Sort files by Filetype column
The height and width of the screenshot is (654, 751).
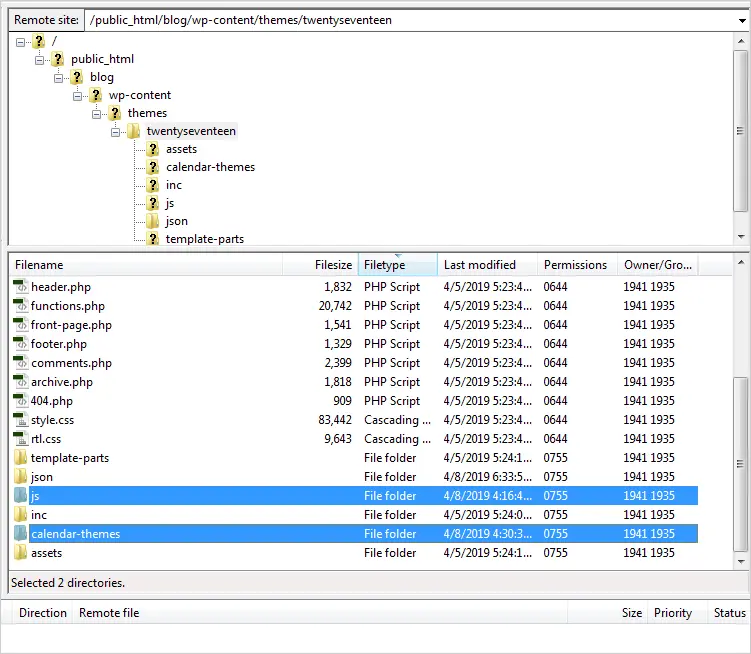(398, 265)
